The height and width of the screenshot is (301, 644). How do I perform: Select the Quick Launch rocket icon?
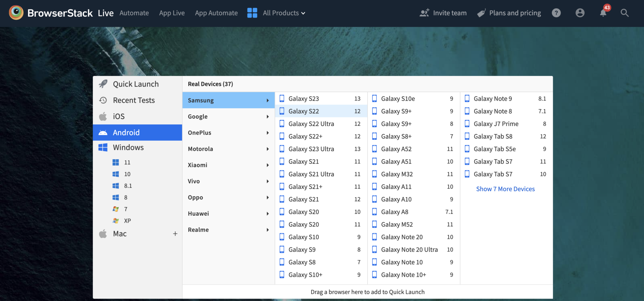pos(103,84)
